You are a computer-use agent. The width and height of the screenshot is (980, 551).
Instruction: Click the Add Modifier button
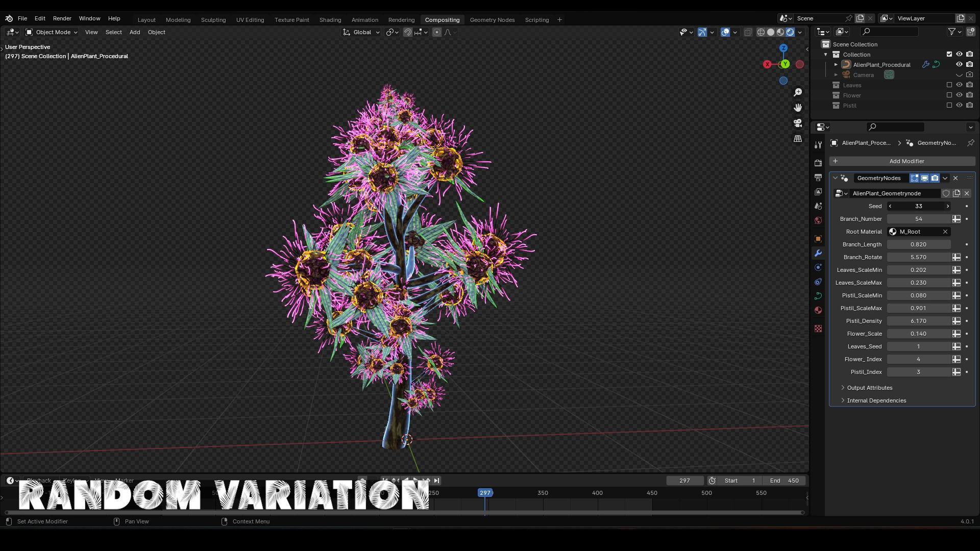point(902,161)
